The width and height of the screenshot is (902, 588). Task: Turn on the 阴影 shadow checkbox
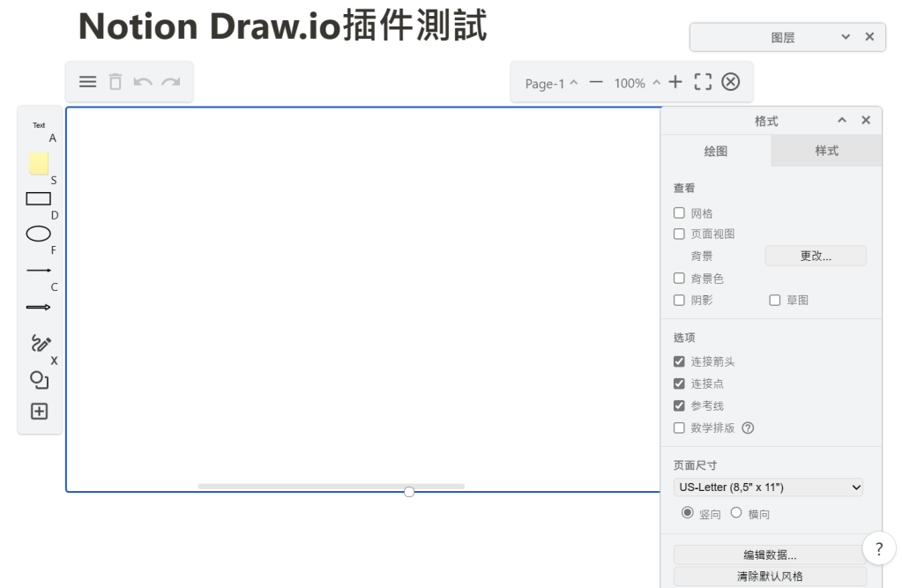pyautogui.click(x=679, y=300)
